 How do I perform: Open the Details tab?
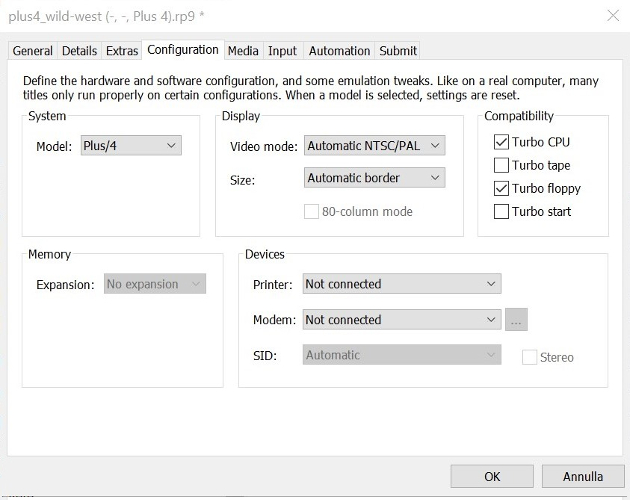(x=80, y=51)
